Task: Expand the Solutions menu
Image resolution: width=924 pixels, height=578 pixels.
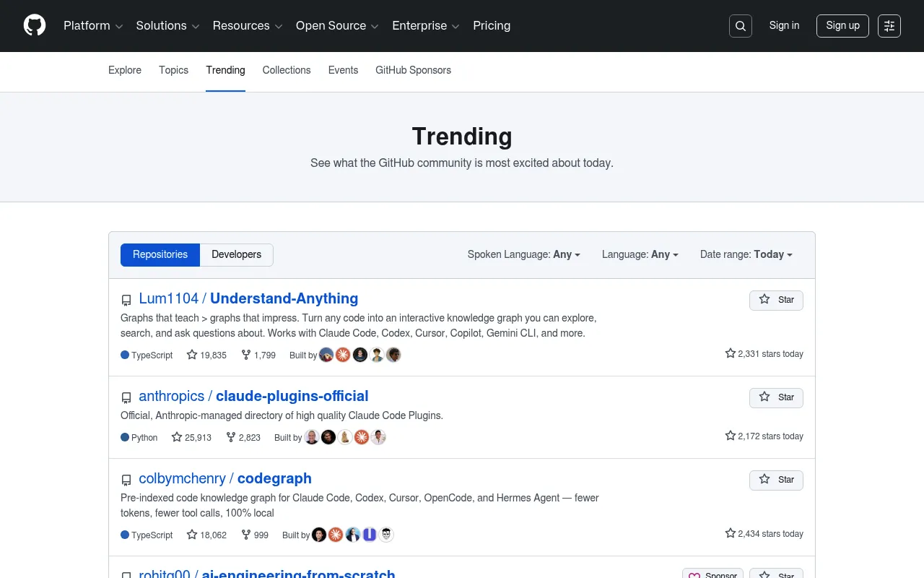Action: tap(167, 25)
